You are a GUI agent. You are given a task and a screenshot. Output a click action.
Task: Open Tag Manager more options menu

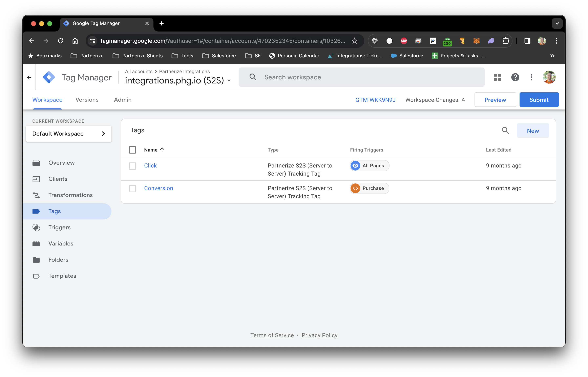click(531, 77)
